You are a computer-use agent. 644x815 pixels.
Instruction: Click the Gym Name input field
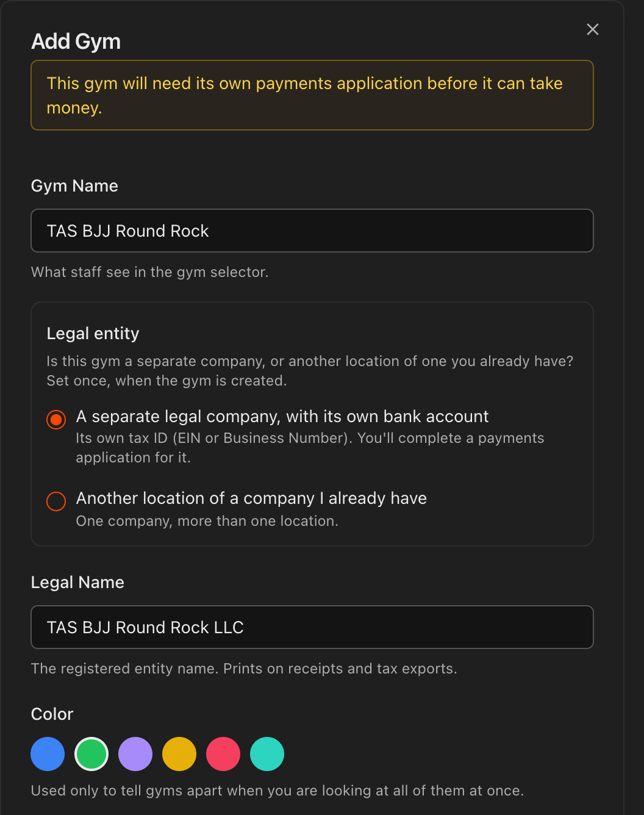point(312,231)
